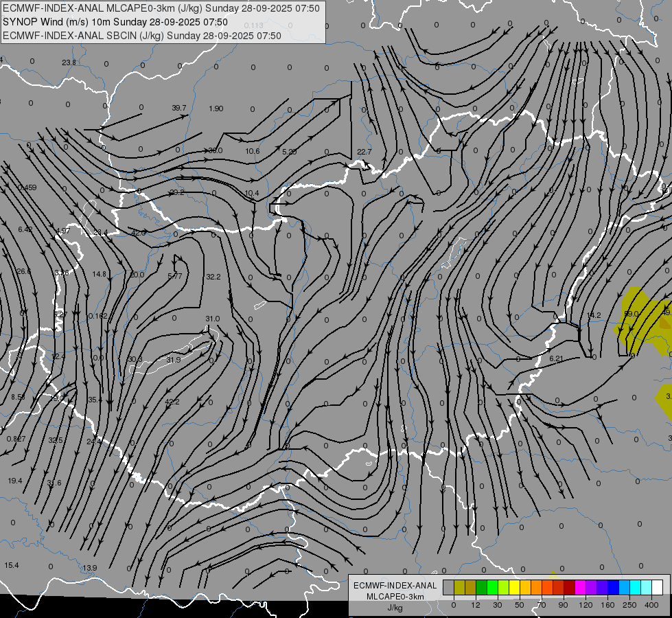Click legend scale value 50

point(520,605)
